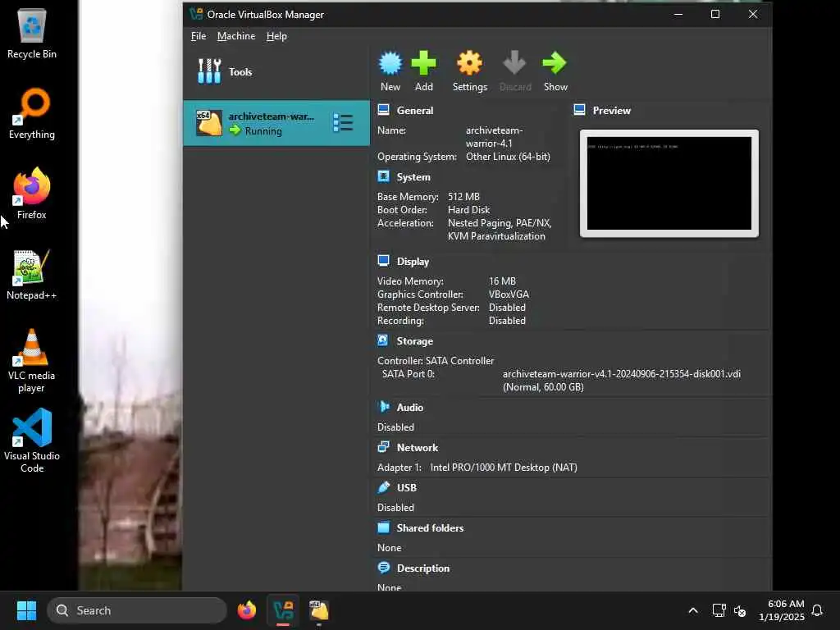The width and height of the screenshot is (840, 630).
Task: Click the green Show arrow icon
Action: pos(555,63)
